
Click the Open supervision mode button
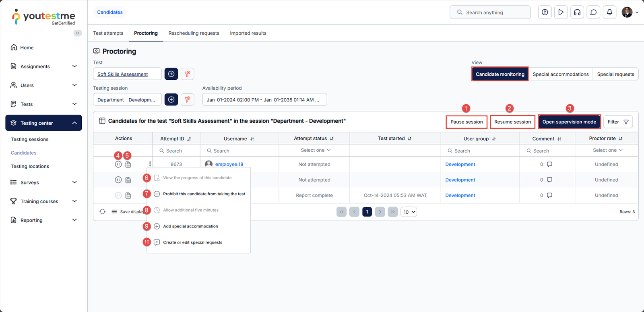coord(569,122)
